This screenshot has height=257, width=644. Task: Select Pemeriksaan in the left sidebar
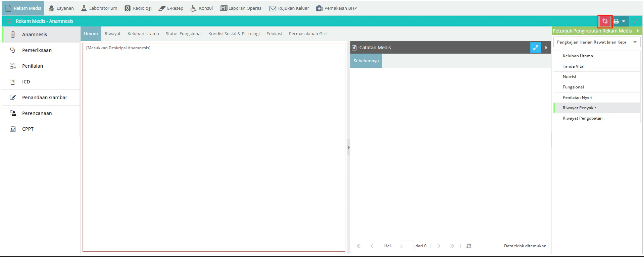click(x=41, y=50)
